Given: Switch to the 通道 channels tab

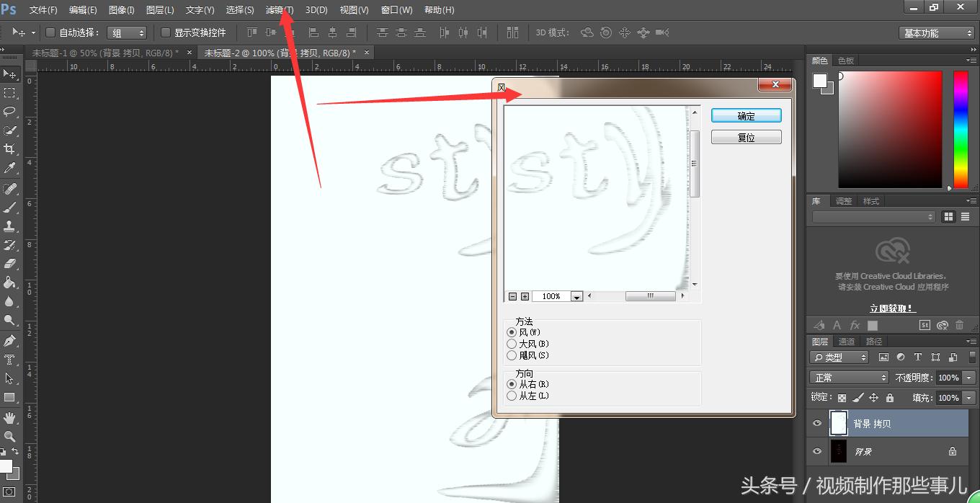Looking at the screenshot, I should (847, 341).
